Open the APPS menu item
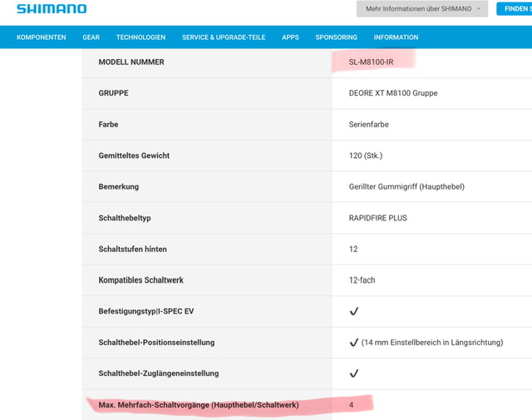The height and width of the screenshot is (420, 532). (290, 37)
